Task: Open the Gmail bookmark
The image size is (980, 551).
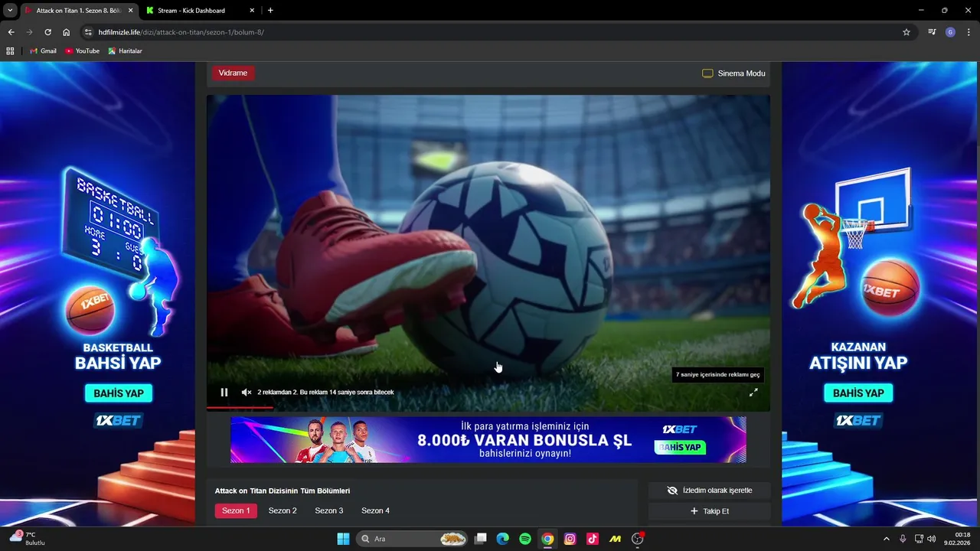Action: tap(43, 51)
